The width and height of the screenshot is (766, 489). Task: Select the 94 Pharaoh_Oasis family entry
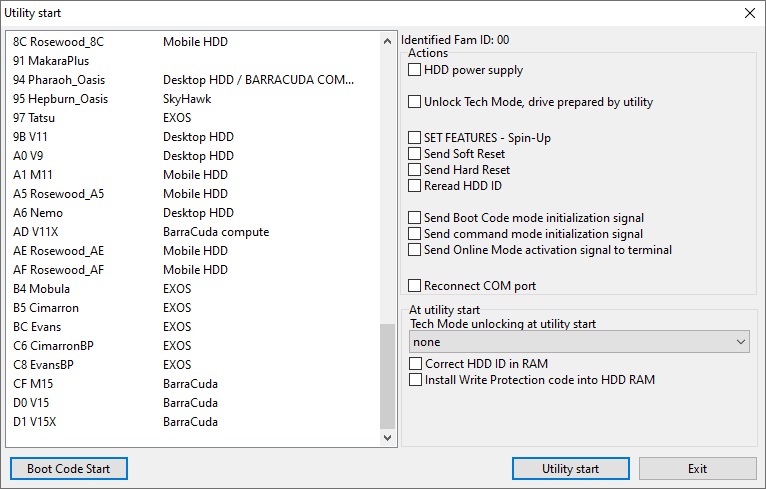coord(60,80)
